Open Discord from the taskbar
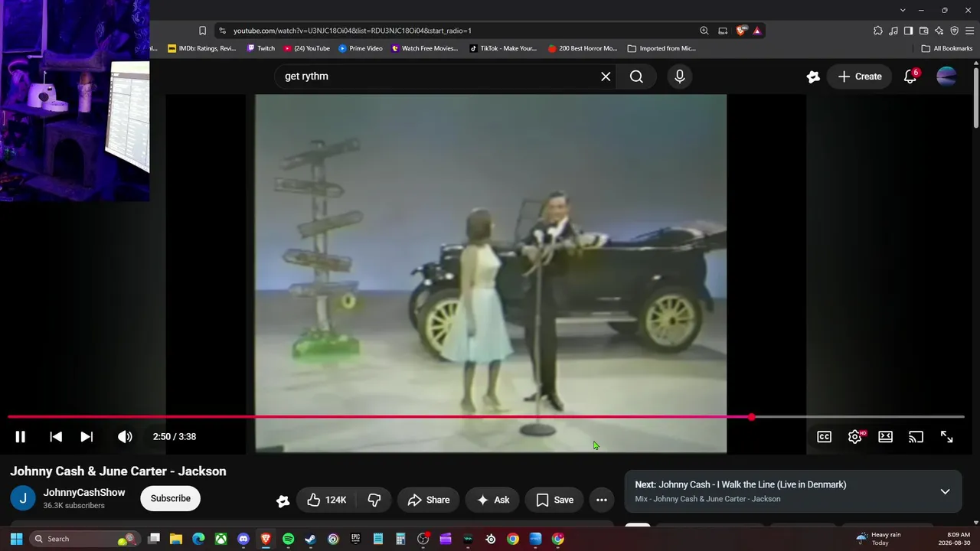980x551 pixels. tap(243, 539)
